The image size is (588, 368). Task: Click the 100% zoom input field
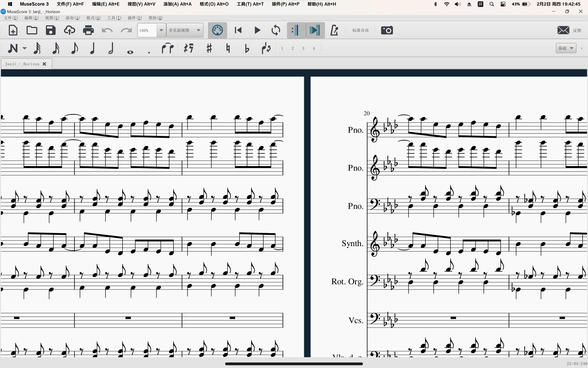pos(147,30)
